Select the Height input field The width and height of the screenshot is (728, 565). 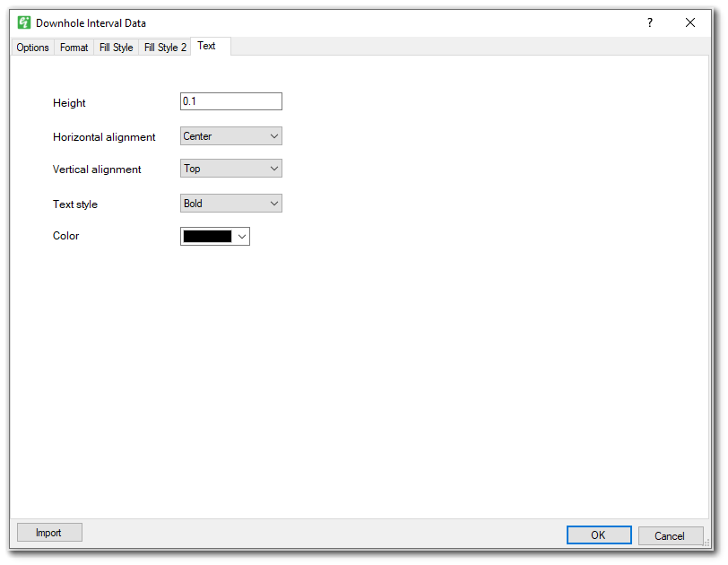pos(230,101)
